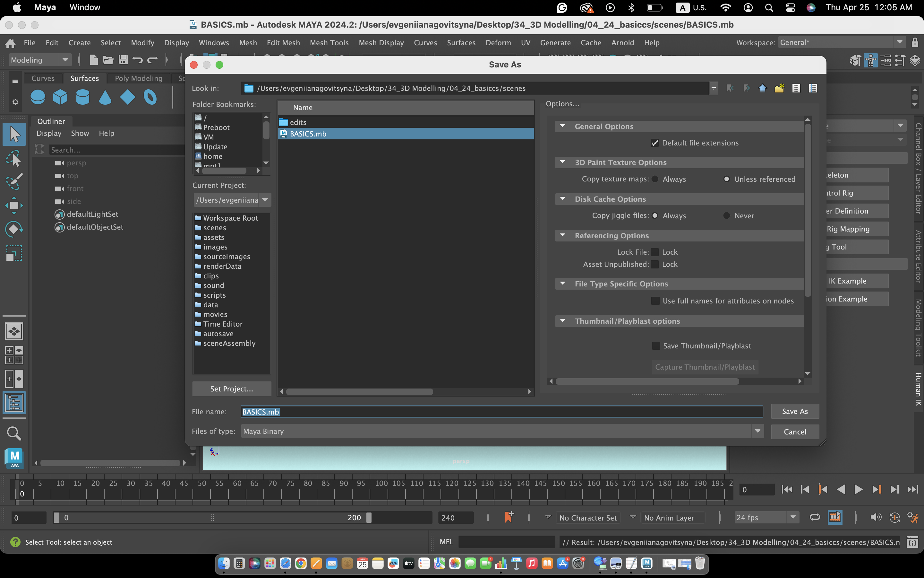Select the NURBS cube shelf icon
Image resolution: width=924 pixels, height=578 pixels.
click(60, 97)
